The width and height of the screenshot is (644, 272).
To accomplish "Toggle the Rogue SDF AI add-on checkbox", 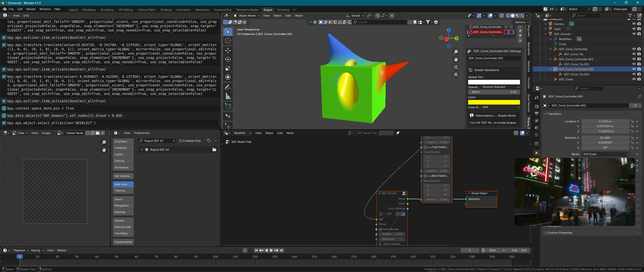I will 147,150.
